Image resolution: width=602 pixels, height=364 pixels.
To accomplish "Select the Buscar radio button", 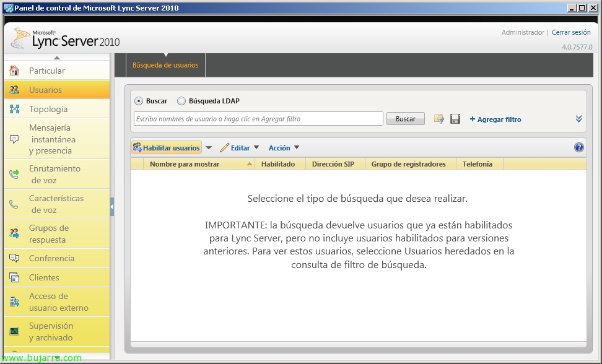I will coord(139,101).
